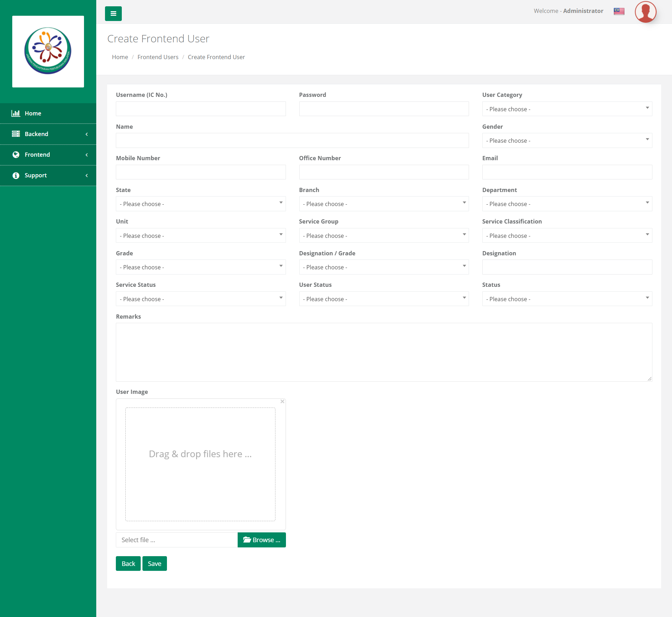The height and width of the screenshot is (617, 672).
Task: Click the Support info icon
Action: tap(16, 175)
